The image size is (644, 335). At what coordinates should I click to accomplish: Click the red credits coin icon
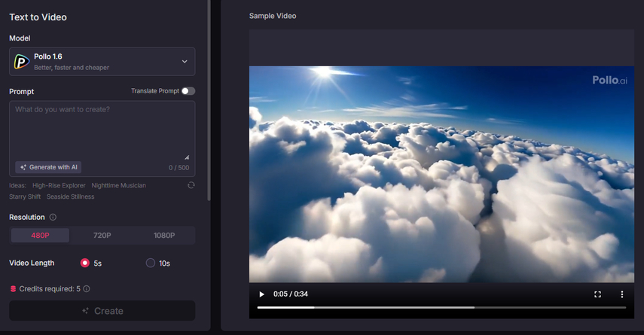click(x=13, y=289)
